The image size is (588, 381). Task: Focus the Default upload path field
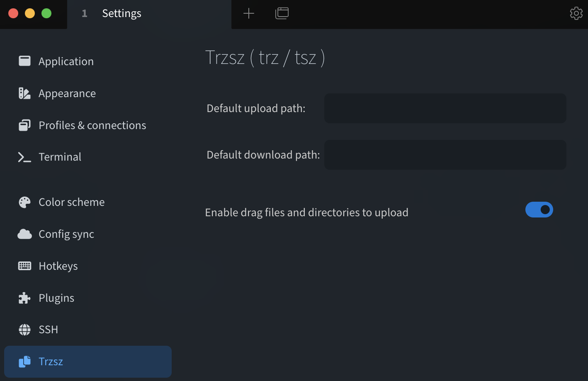[x=445, y=108]
